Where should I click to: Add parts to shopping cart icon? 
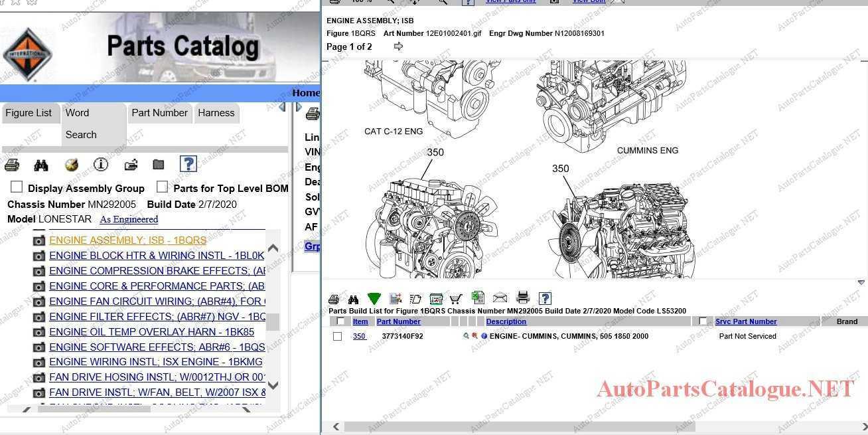pos(456,299)
